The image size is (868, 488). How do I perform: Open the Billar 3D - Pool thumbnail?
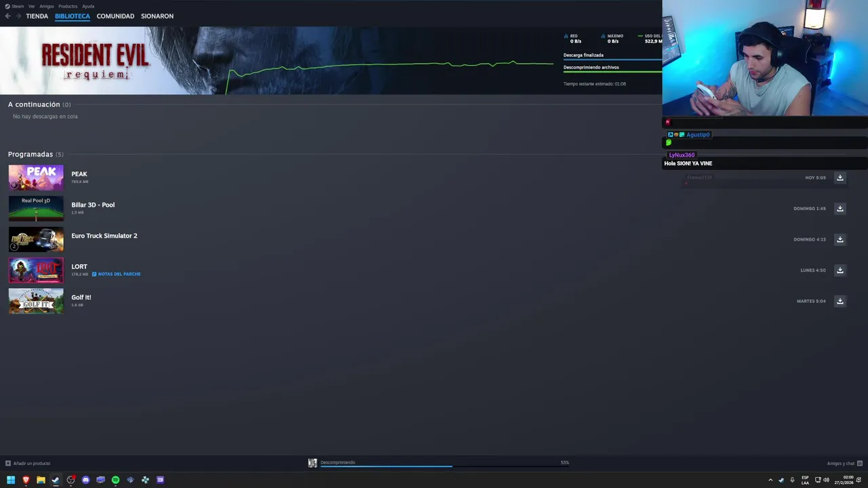click(x=36, y=209)
